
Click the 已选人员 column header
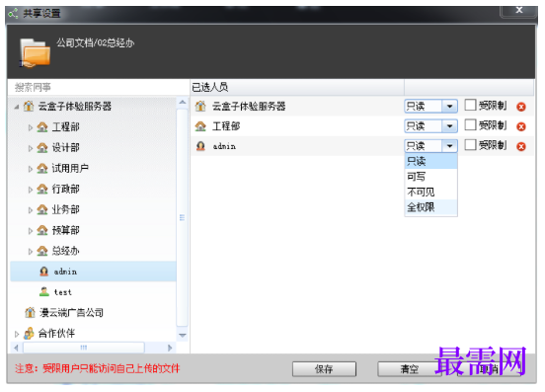(297, 87)
